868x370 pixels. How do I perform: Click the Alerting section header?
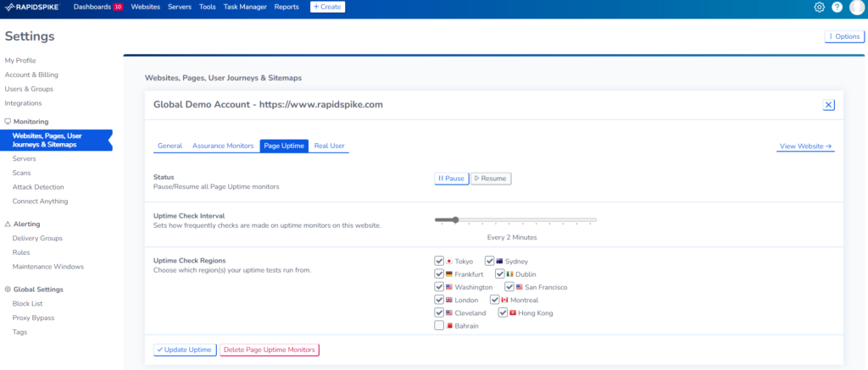click(22, 224)
